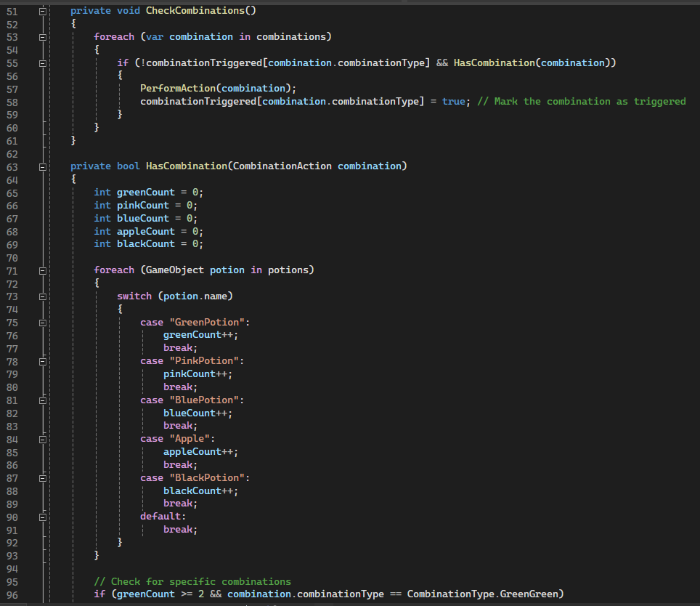This screenshot has width=700, height=606.
Task: Click potion.name in the switch statement
Action: coord(195,296)
